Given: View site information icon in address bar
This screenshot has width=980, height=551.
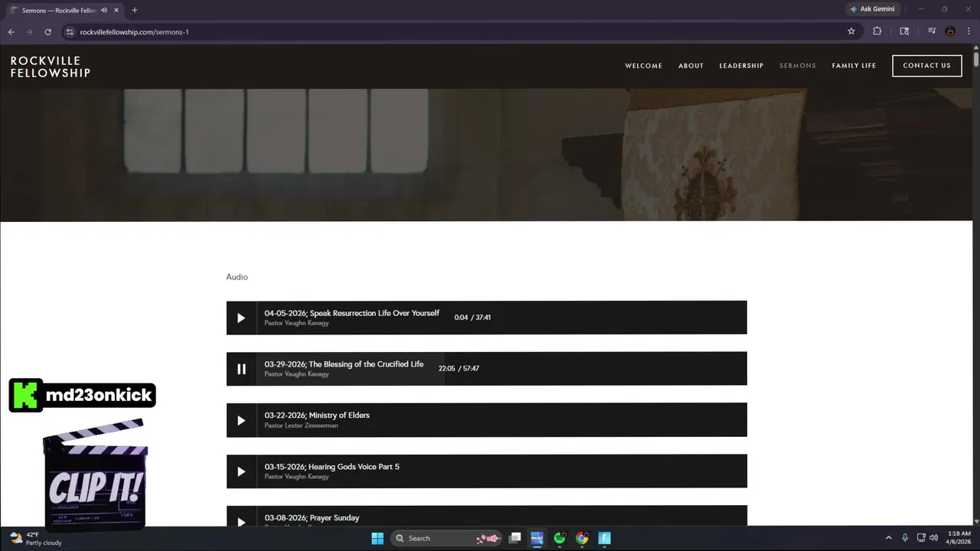Looking at the screenshot, I should [70, 31].
